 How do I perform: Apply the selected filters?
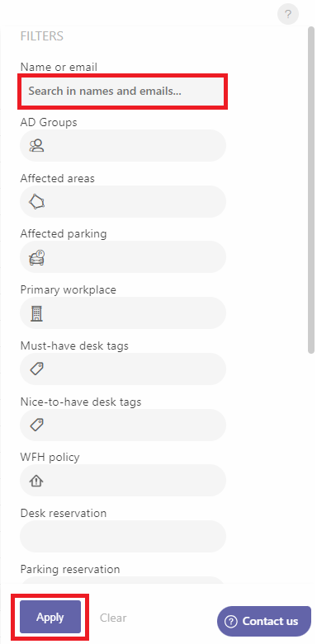(50, 617)
